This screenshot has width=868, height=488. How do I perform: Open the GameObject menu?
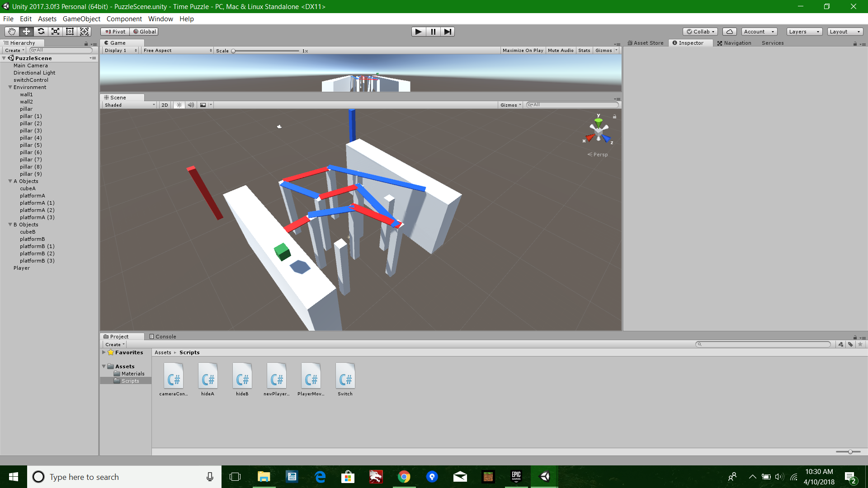tap(81, 19)
